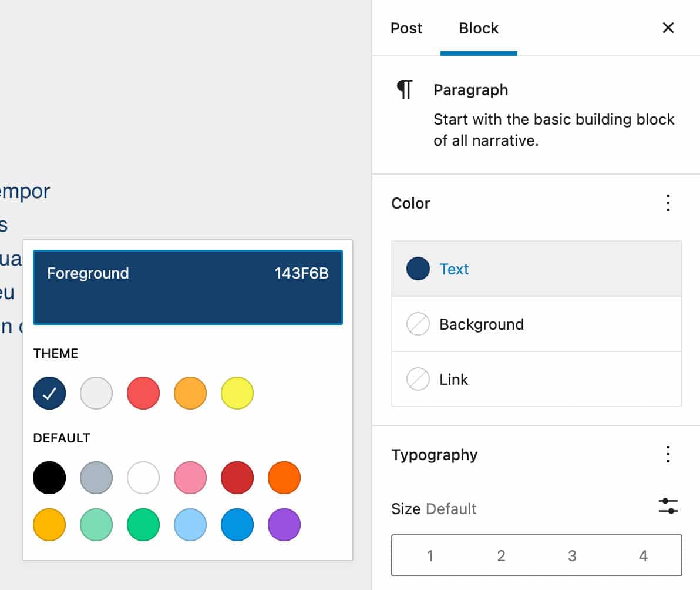This screenshot has width=700, height=590.
Task: Open the Color panel options kebab menu
Action: tap(668, 203)
